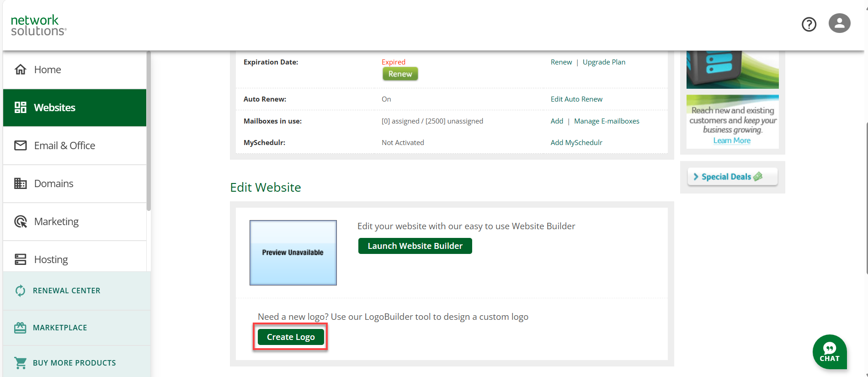Click the Upgrade Plan link

pos(604,62)
